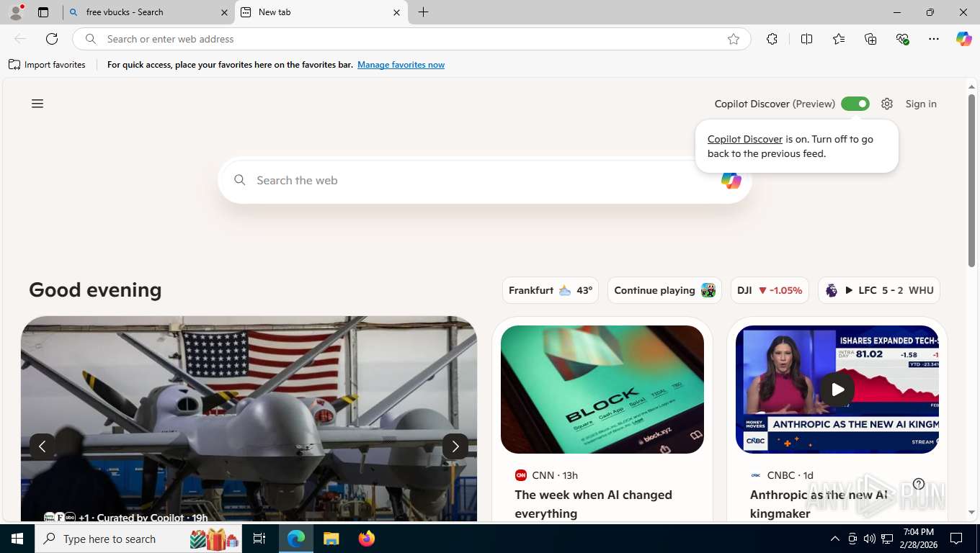Open the Split screen icon
Image resolution: width=980 pixels, height=553 pixels.
click(x=807, y=39)
